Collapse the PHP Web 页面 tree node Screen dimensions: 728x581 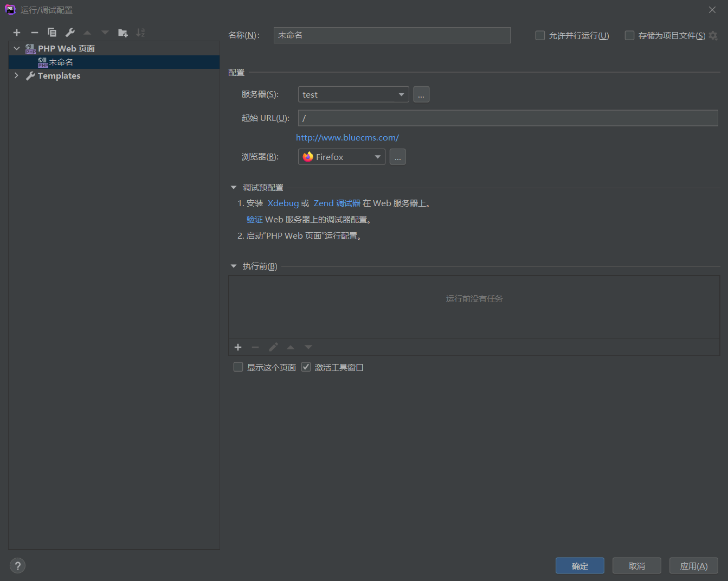[17, 48]
